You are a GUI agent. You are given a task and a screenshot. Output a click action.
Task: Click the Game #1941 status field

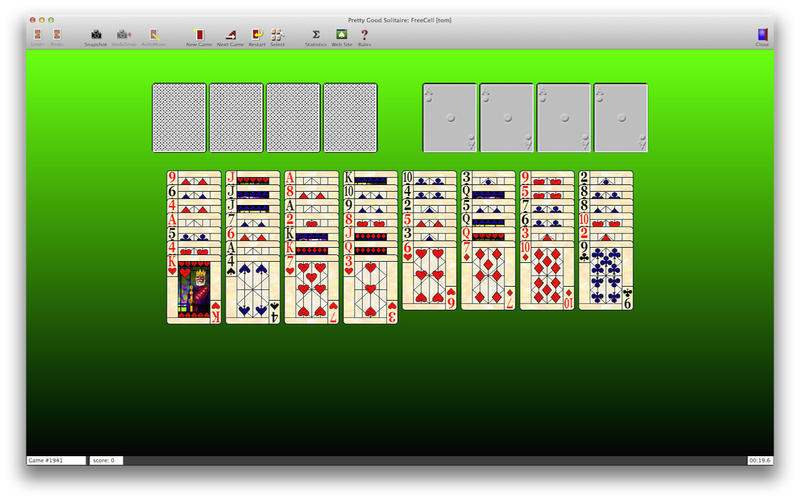click(56, 460)
